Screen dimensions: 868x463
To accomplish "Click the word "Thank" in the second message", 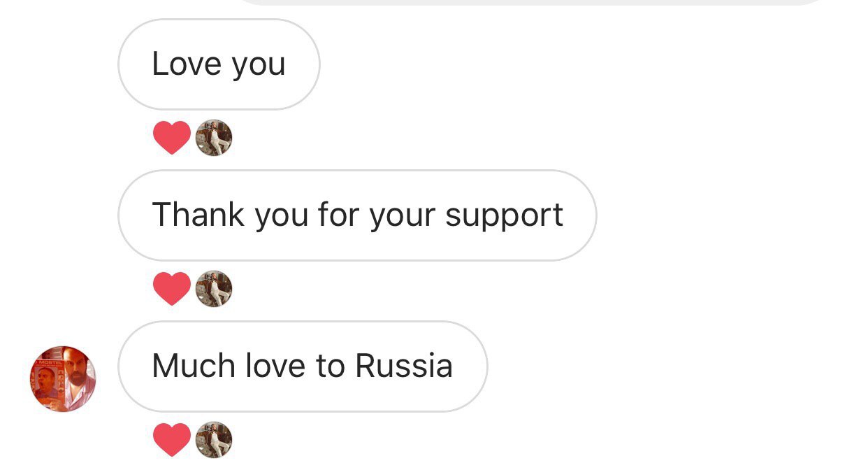I will [198, 214].
